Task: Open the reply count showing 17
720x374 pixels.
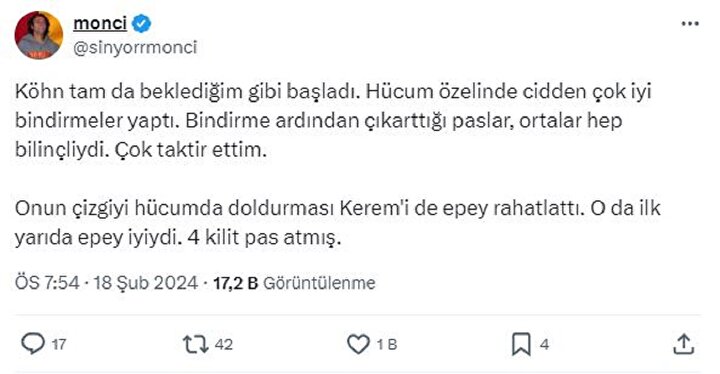Action: click(59, 344)
